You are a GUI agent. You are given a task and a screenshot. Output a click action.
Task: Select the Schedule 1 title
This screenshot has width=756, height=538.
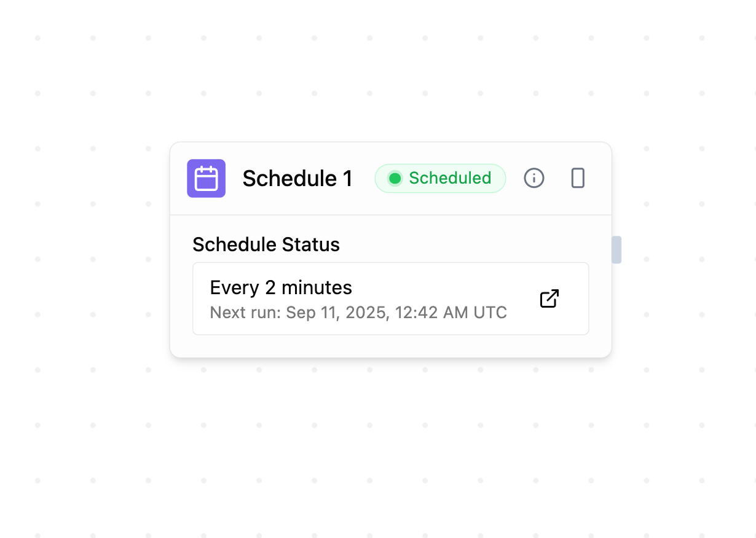point(297,178)
